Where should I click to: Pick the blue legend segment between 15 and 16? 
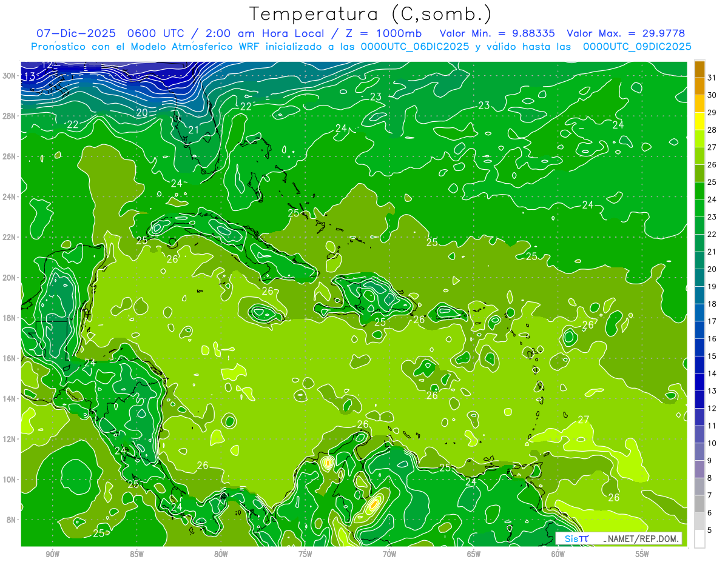tap(699, 347)
